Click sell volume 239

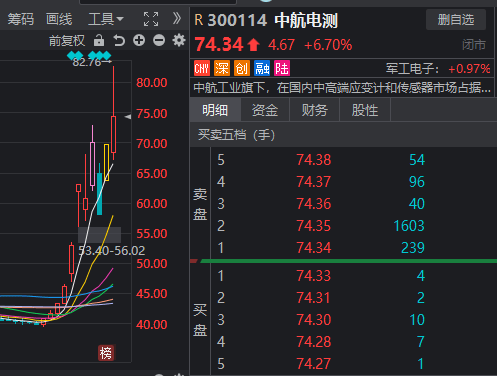413,248
